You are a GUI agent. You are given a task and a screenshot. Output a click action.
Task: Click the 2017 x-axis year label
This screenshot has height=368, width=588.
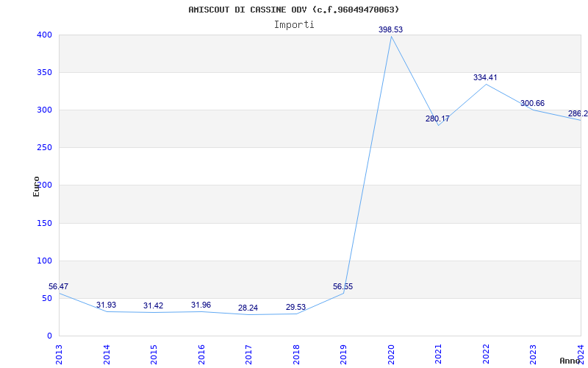(248, 355)
